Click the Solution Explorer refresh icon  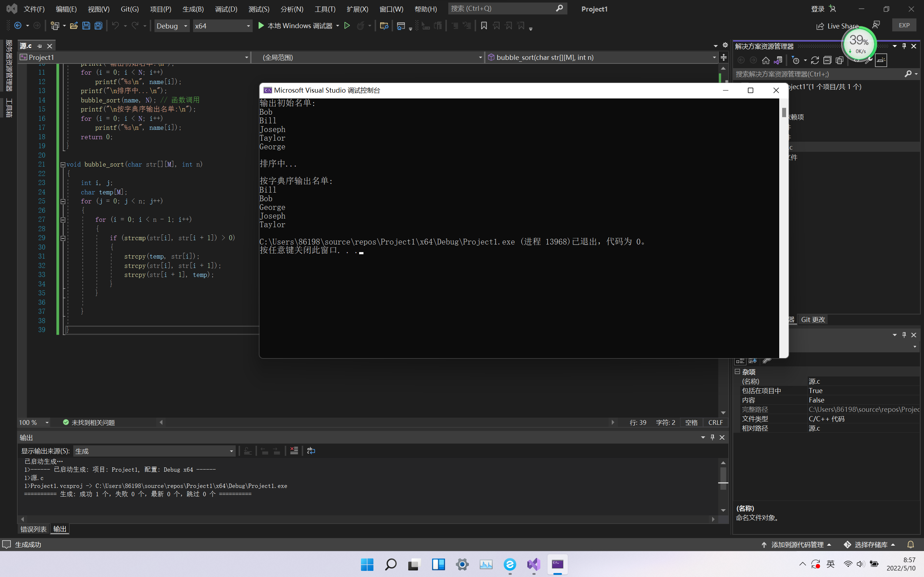coord(815,60)
